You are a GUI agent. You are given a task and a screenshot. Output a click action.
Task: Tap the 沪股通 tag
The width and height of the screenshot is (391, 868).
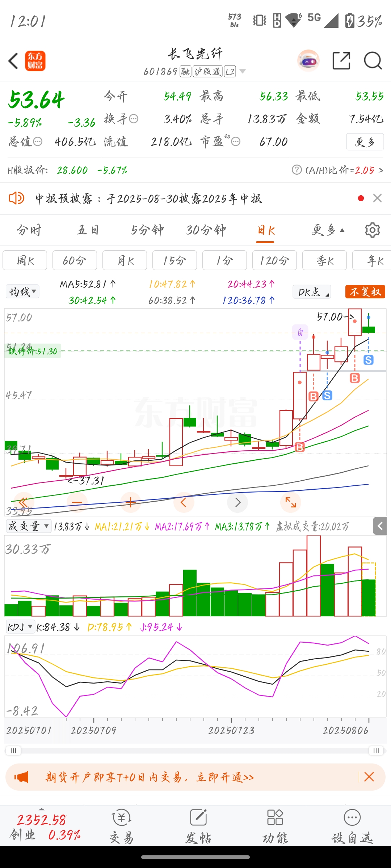[207, 71]
